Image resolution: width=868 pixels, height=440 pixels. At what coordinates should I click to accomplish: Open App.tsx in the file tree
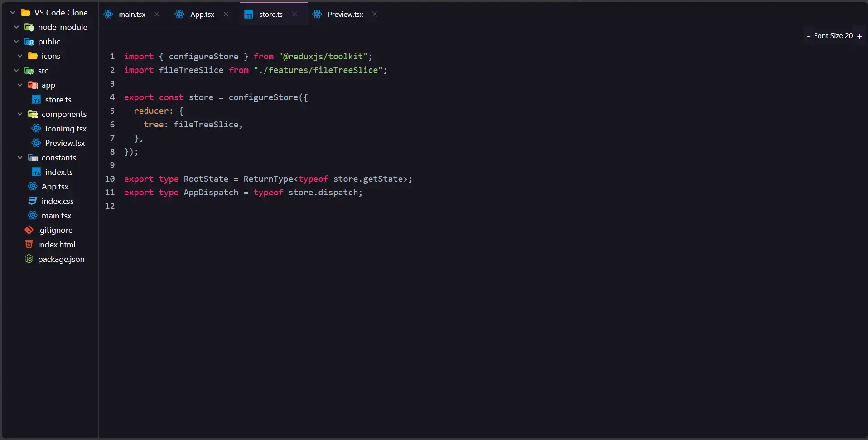coord(55,187)
